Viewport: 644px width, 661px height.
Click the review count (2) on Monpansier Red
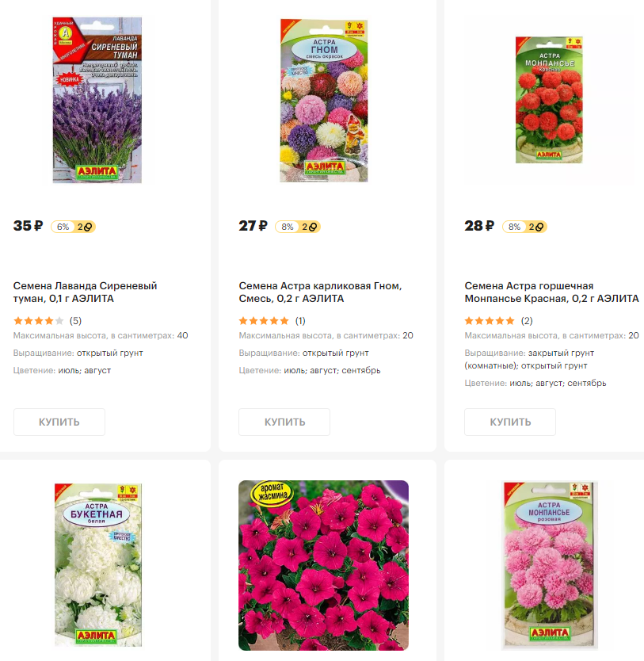[527, 321]
